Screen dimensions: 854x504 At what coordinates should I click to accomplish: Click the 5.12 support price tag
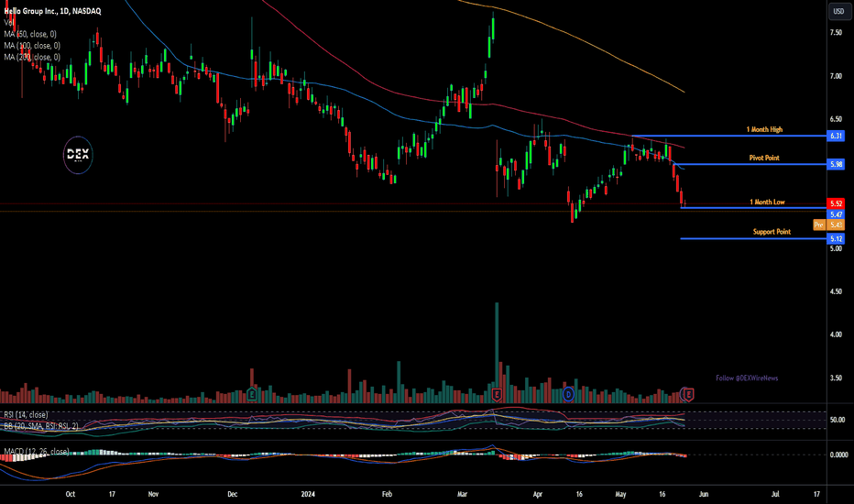pyautogui.click(x=836, y=238)
